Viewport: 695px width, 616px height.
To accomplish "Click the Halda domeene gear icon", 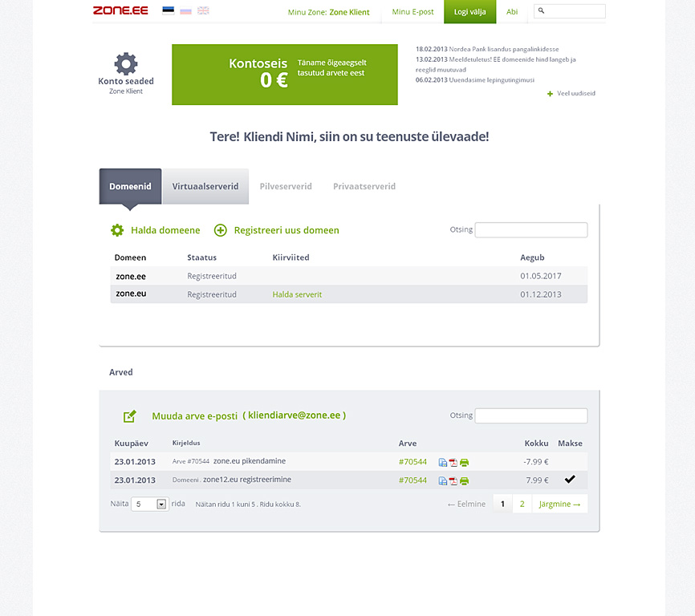I will (x=117, y=230).
